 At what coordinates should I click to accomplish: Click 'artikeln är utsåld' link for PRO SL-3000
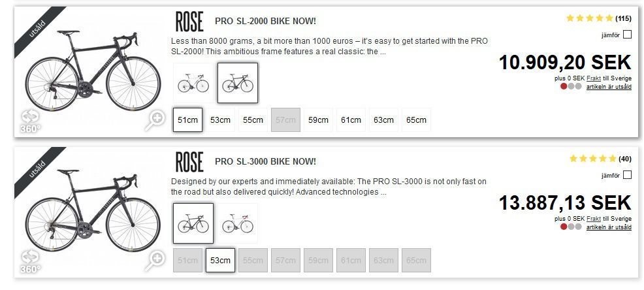click(x=609, y=227)
